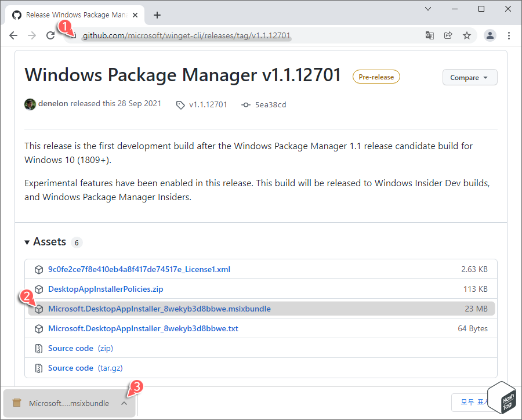Download Source code (zip)
Image resolution: width=522 pixels, height=420 pixels.
[x=81, y=349]
